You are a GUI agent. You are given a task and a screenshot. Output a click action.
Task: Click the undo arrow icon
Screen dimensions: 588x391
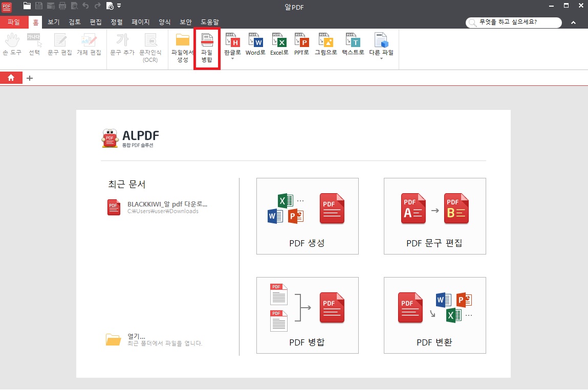86,6
